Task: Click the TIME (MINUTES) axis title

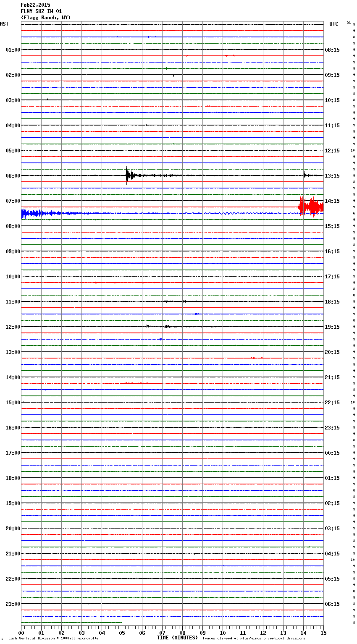Action: (177, 638)
